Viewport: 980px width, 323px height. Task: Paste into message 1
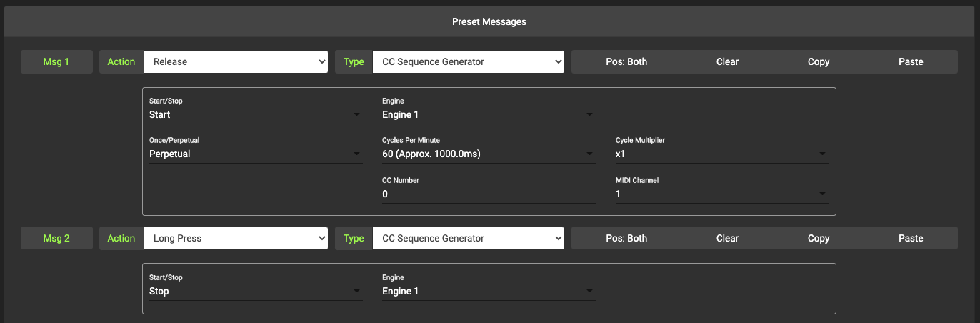click(x=911, y=61)
